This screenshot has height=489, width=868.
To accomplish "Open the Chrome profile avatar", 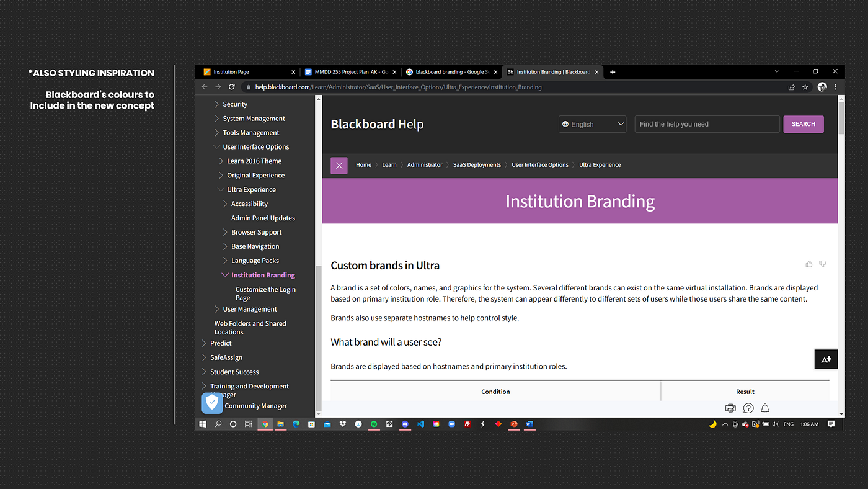I will (822, 87).
